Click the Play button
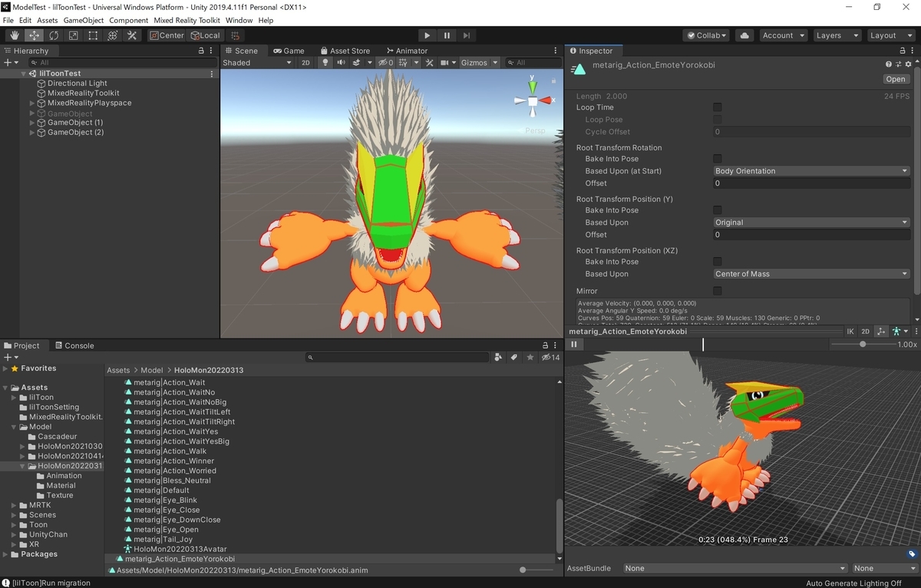This screenshot has height=588, width=921. [427, 35]
